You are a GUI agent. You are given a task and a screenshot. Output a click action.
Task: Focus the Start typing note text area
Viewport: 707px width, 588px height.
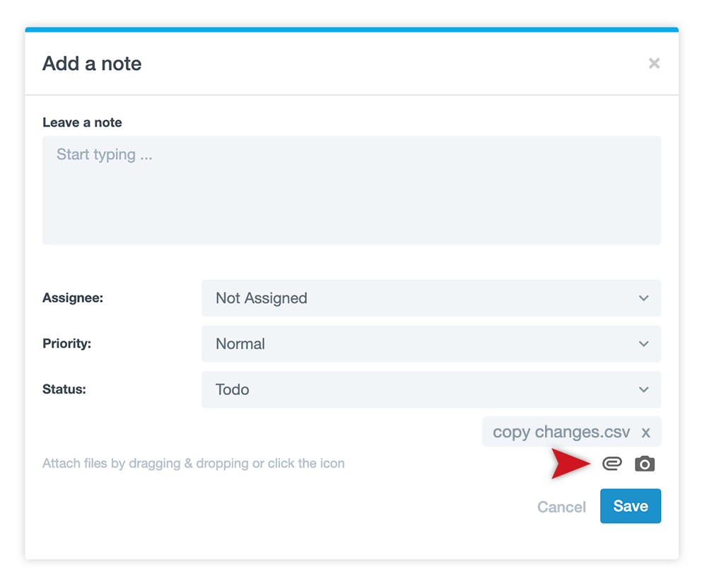click(x=351, y=190)
